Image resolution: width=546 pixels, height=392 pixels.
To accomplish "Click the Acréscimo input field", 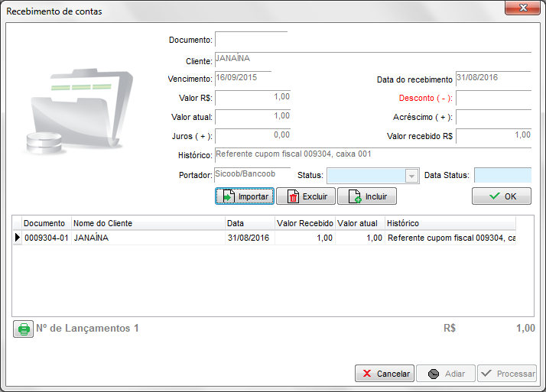I will click(493, 118).
